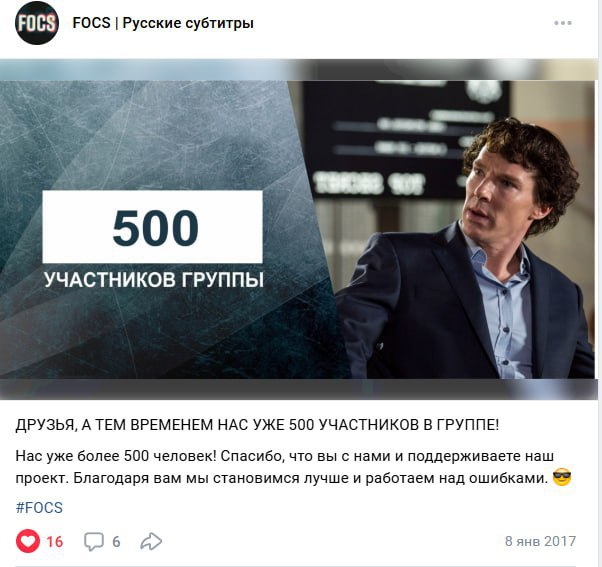The width and height of the screenshot is (602, 567).
Task: Click the word 'проект.' in the post body
Action: point(42,479)
